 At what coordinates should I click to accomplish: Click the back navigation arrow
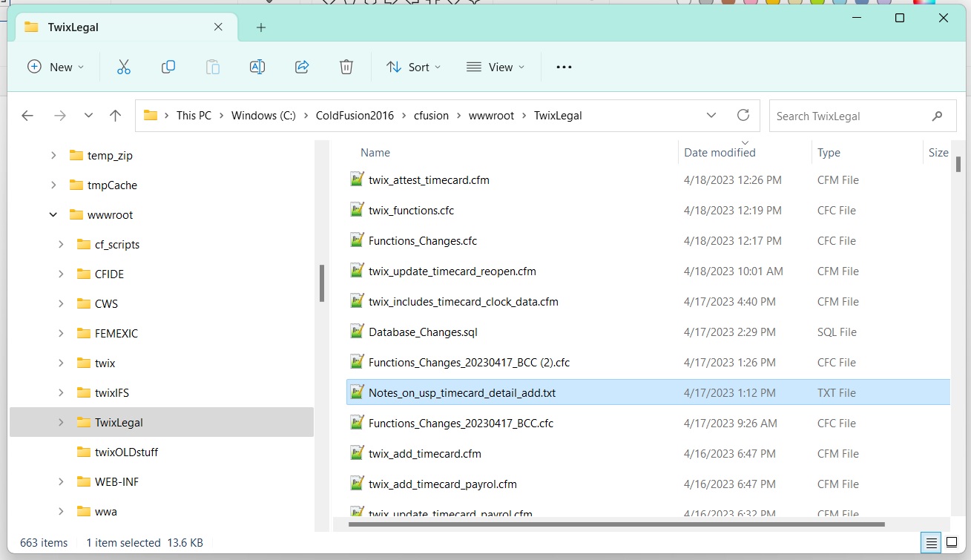coord(27,115)
